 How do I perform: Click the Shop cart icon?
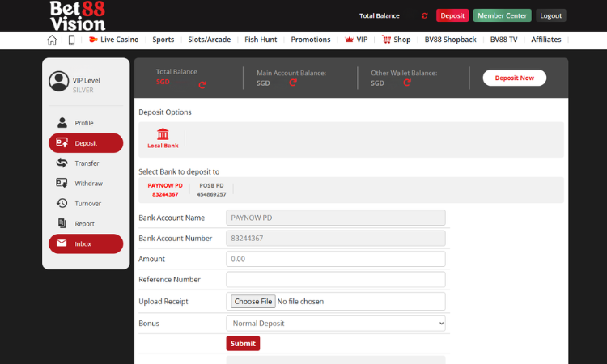pos(386,40)
